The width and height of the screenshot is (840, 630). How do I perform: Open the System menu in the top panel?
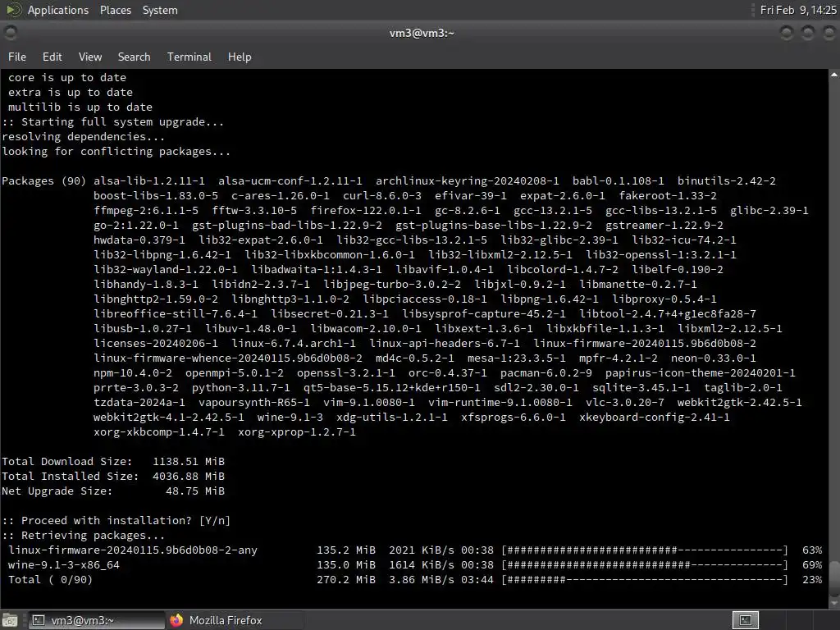click(160, 10)
